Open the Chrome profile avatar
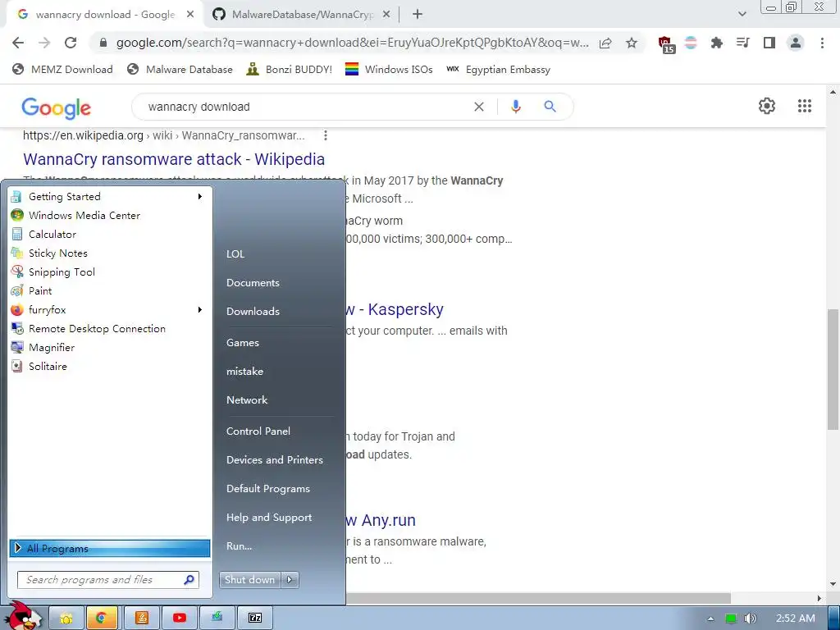Screen dimensions: 840x630 pos(796,43)
